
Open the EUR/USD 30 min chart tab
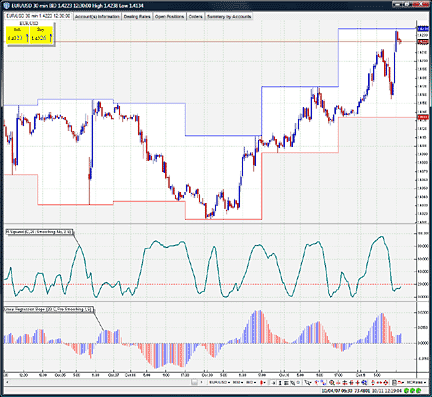coord(38,16)
